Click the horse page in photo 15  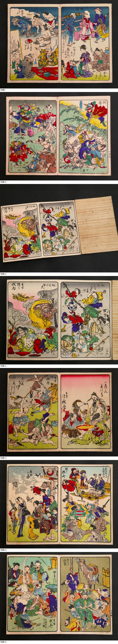(x=85, y=596)
